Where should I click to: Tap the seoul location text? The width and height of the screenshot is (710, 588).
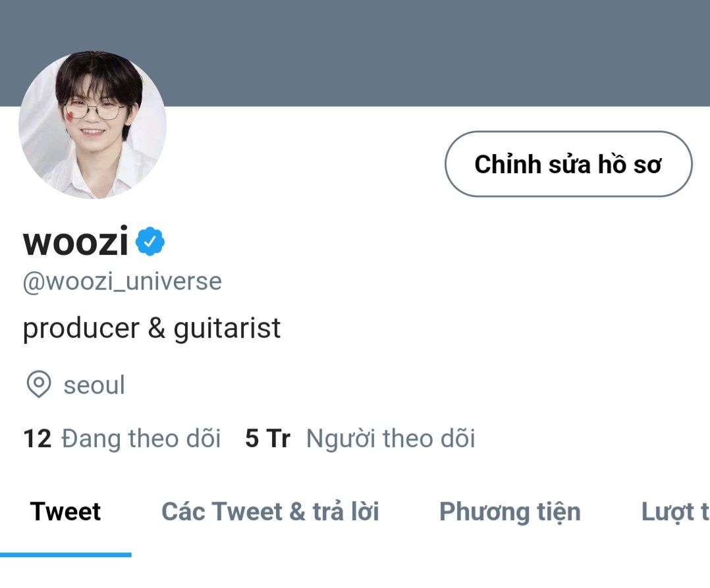[x=94, y=385]
